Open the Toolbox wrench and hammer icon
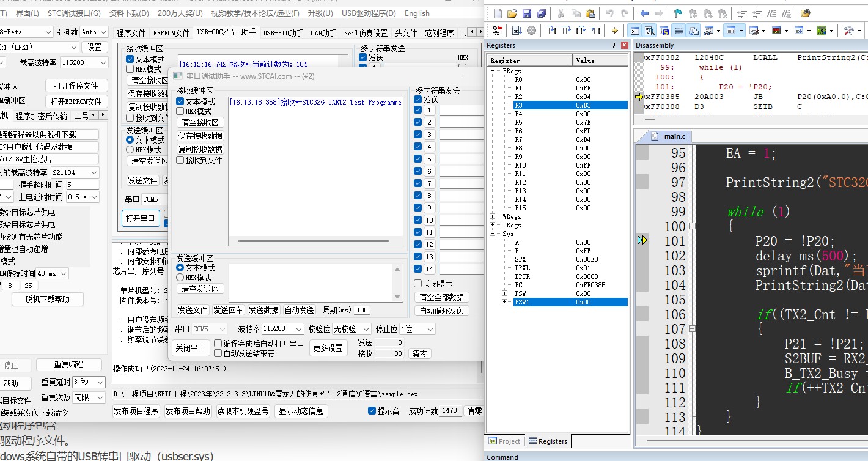 [848, 31]
